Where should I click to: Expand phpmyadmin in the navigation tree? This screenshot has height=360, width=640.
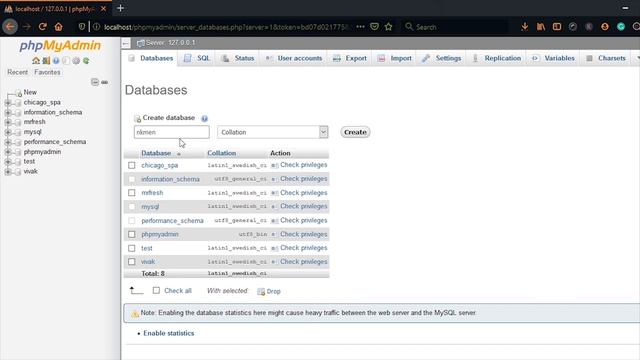coord(8,152)
